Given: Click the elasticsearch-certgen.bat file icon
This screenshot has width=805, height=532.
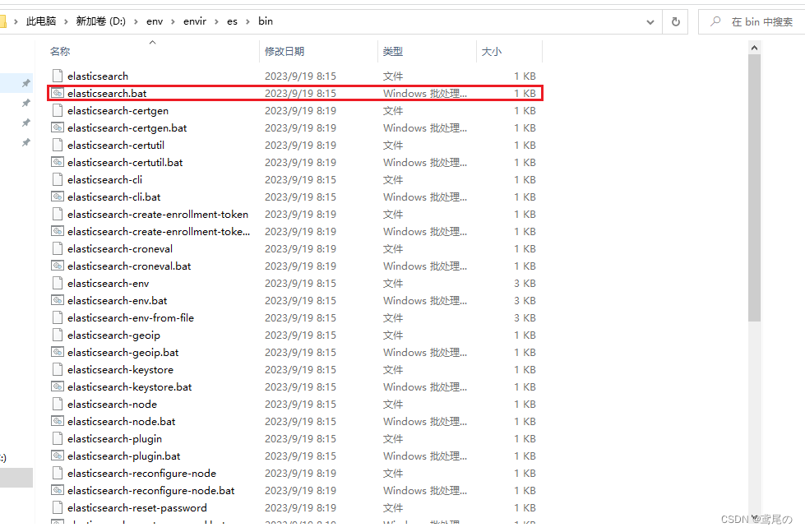Looking at the screenshot, I should pyautogui.click(x=58, y=127).
